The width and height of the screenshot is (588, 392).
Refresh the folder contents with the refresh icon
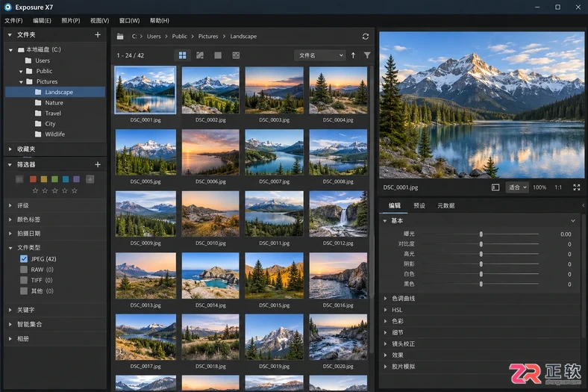tap(365, 37)
